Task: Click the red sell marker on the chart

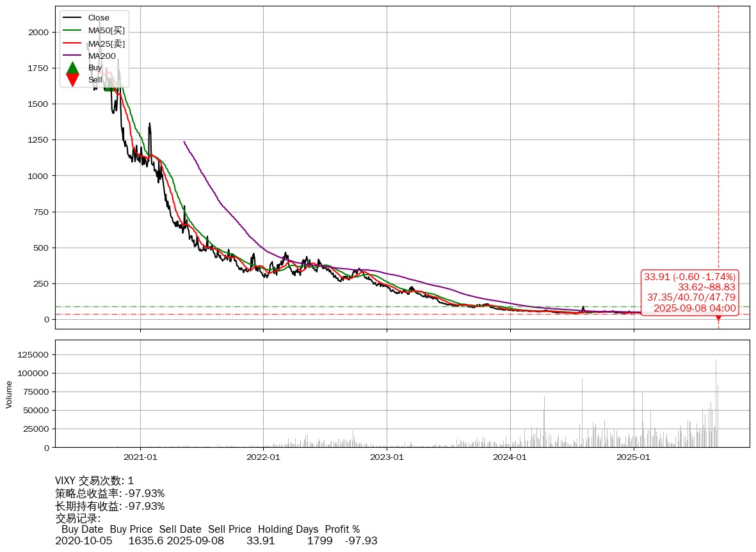Action: 718,317
